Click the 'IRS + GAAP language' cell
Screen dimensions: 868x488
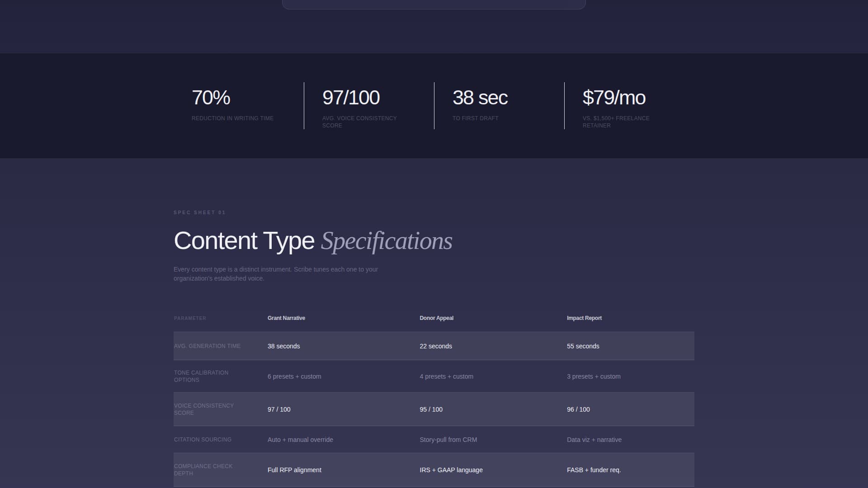pyautogui.click(x=451, y=470)
